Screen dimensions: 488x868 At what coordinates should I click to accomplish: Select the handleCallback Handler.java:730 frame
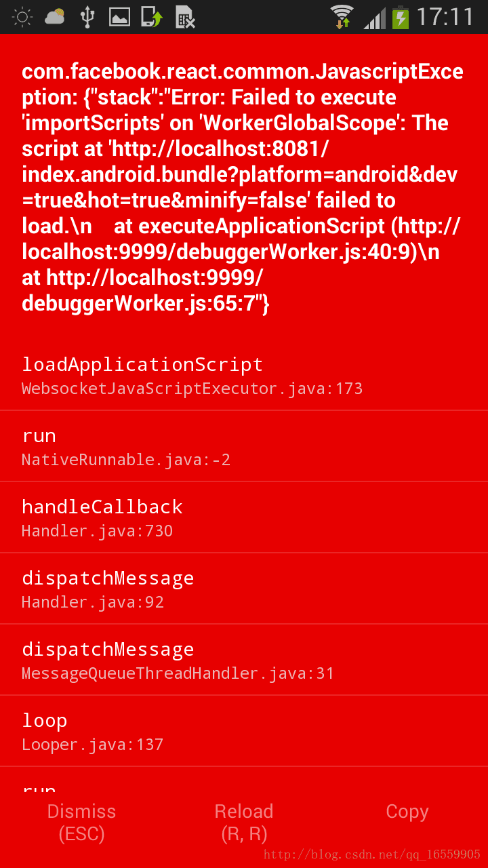244,517
